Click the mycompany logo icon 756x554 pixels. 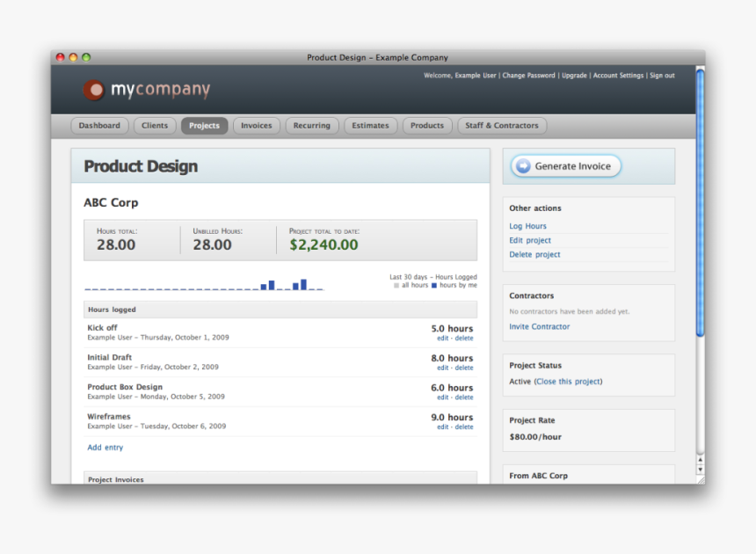pyautogui.click(x=94, y=90)
